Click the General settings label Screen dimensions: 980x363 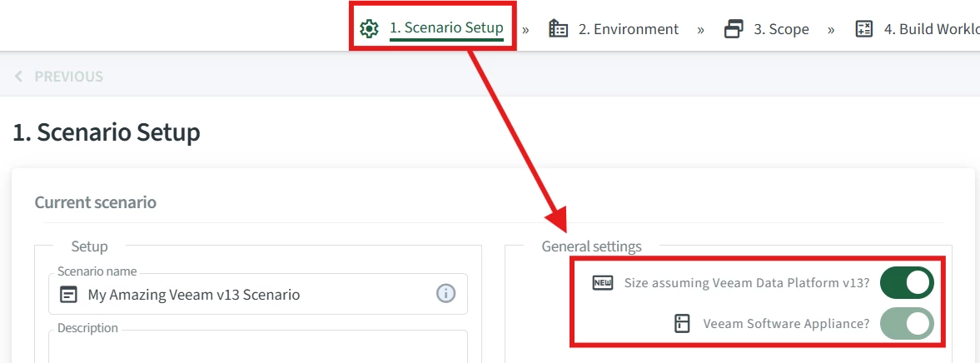click(x=592, y=246)
